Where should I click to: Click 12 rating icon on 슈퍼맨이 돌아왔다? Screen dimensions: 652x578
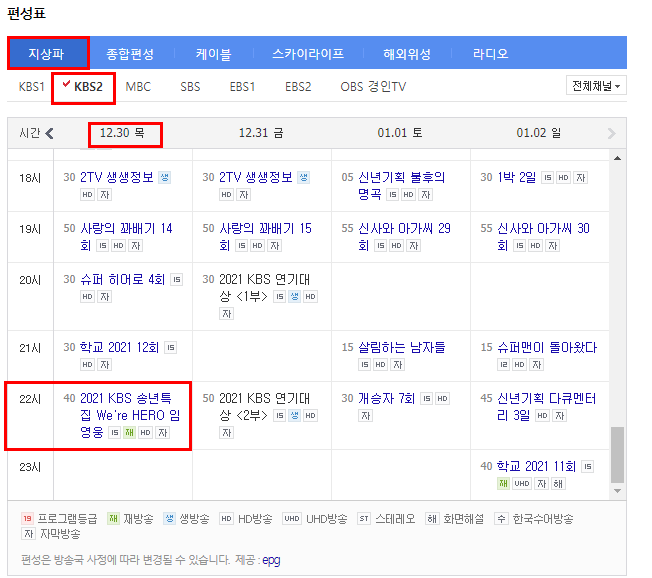(x=504, y=365)
